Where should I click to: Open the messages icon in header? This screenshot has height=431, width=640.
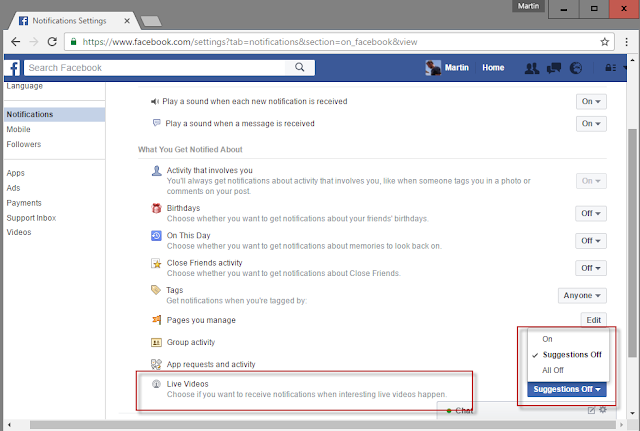click(554, 68)
